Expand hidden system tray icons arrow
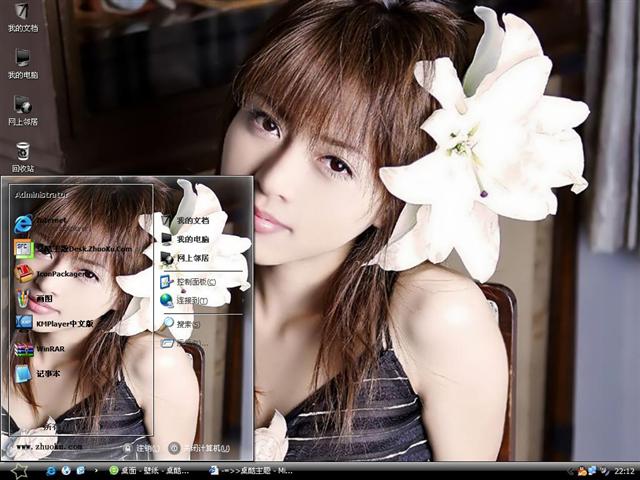640x480 pixels. click(x=570, y=471)
